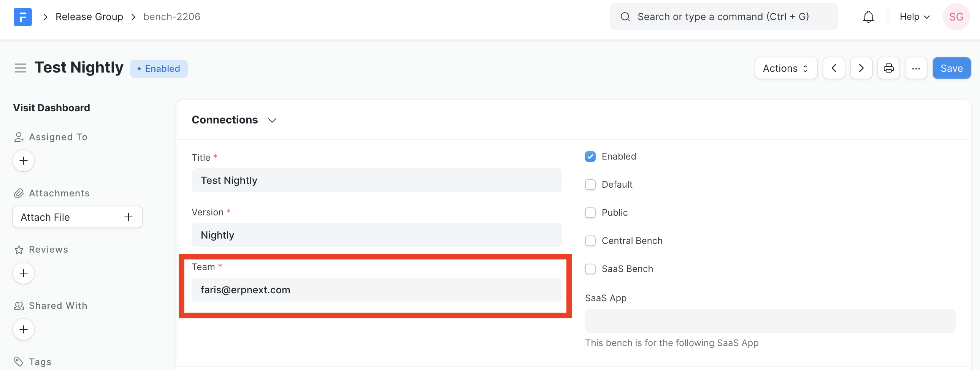Click the Frappe home logo icon
Viewport: 980px width, 370px height.
click(22, 17)
